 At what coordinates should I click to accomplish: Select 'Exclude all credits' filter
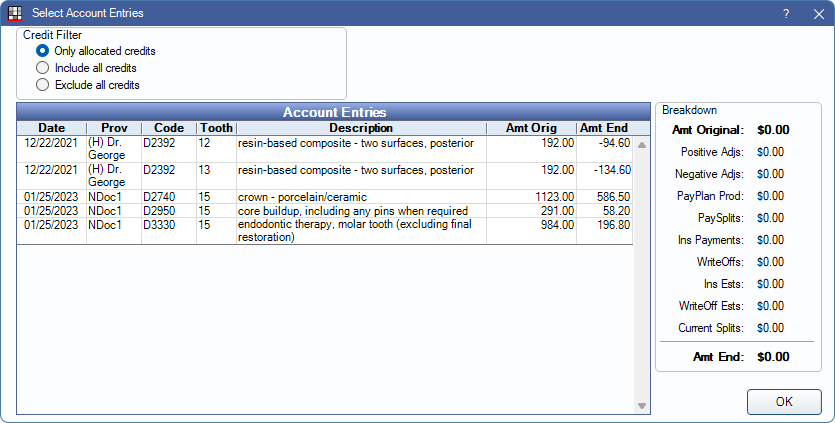(x=43, y=85)
